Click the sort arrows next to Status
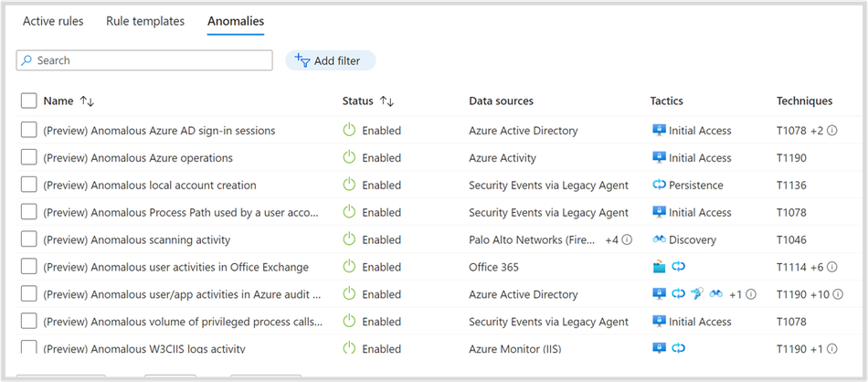 click(x=386, y=101)
